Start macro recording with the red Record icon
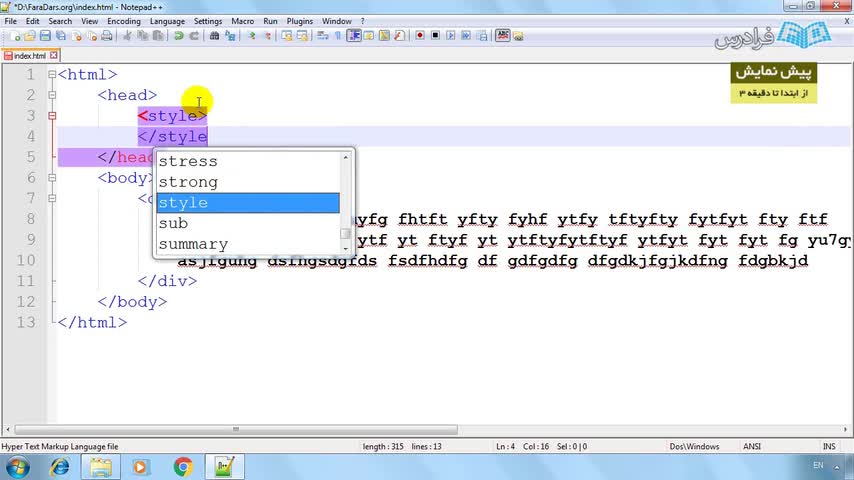Screen dimensions: 854x480 click(419, 36)
